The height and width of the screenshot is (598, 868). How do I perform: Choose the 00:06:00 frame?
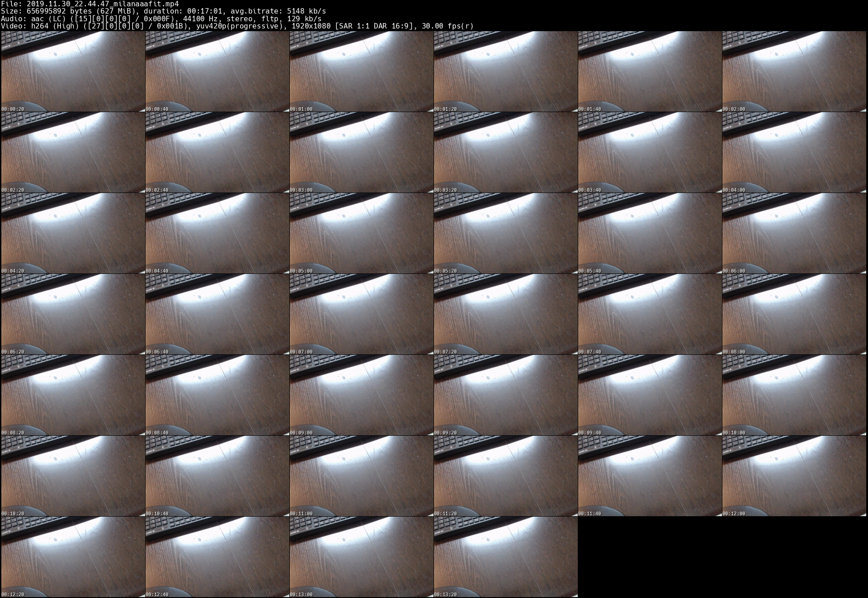pyautogui.click(x=794, y=233)
